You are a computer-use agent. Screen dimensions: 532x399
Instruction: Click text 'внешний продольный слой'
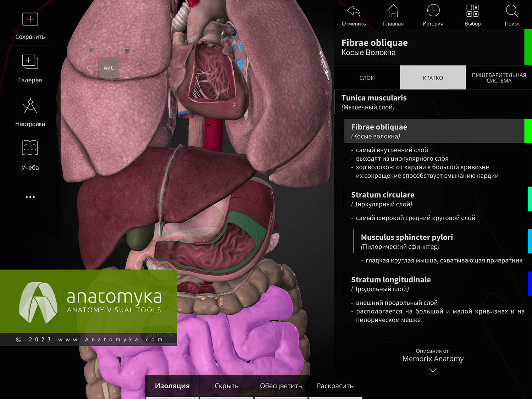tap(397, 303)
